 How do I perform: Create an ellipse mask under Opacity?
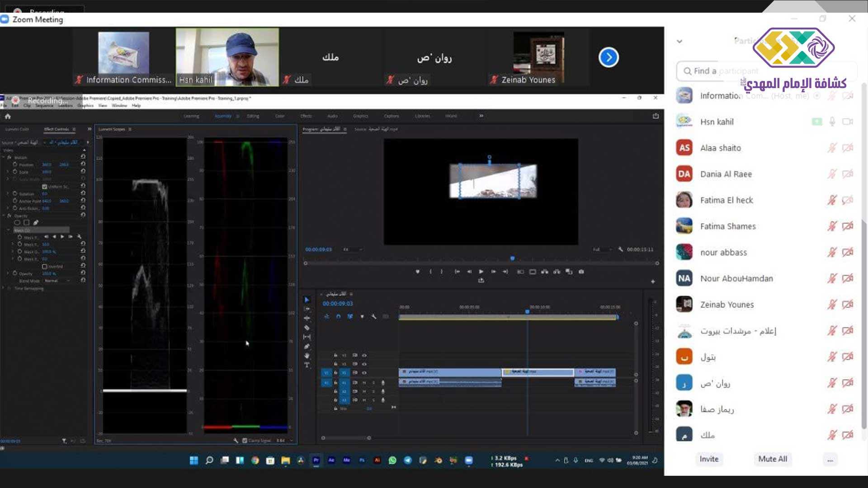coord(17,222)
